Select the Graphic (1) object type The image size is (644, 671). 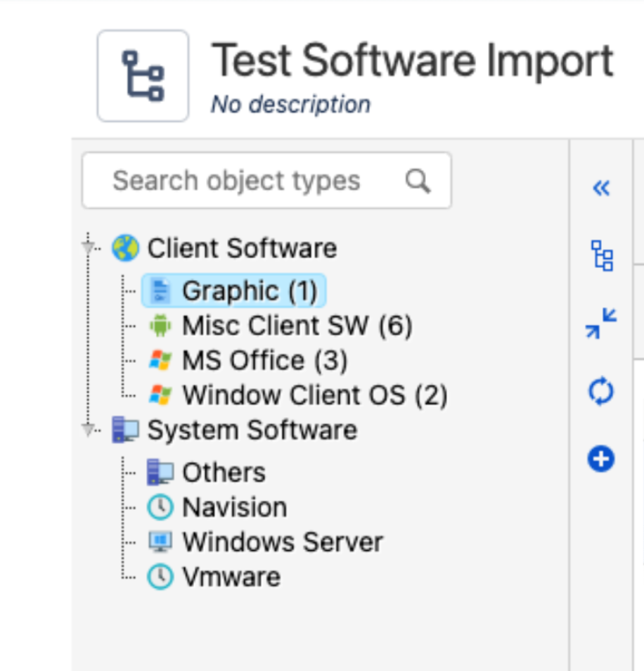coord(234,290)
